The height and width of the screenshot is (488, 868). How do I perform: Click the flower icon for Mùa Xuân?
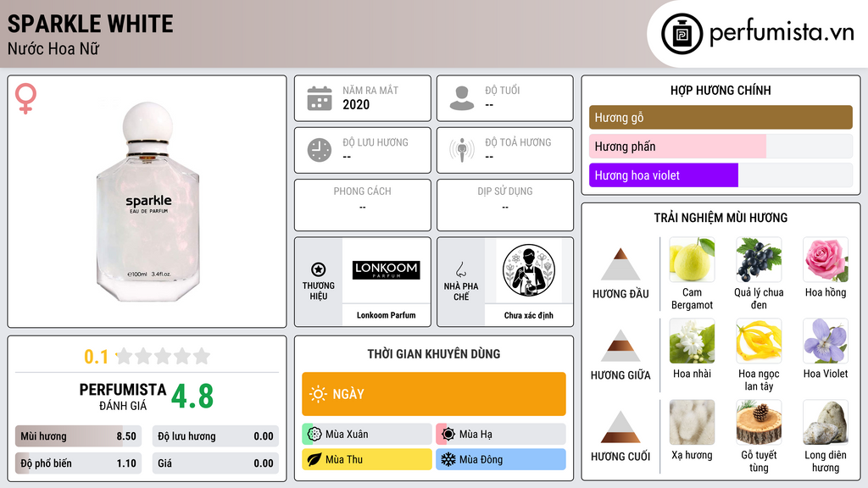314,434
